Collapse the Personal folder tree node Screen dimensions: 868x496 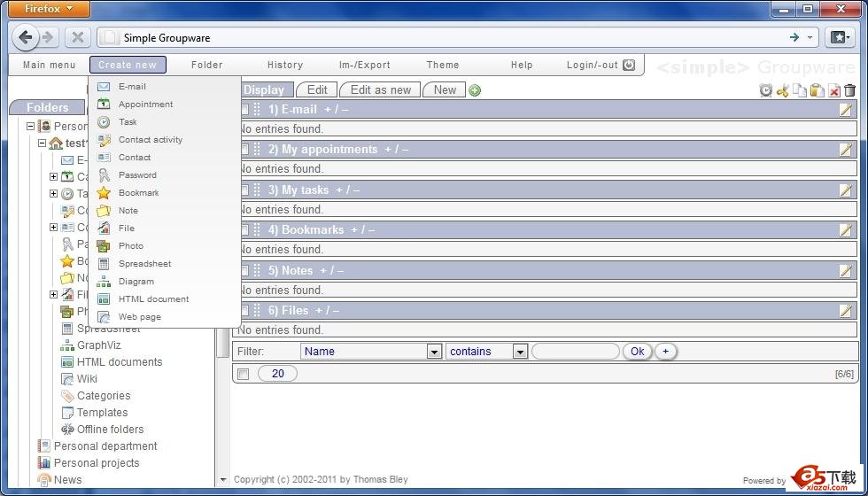(31, 127)
